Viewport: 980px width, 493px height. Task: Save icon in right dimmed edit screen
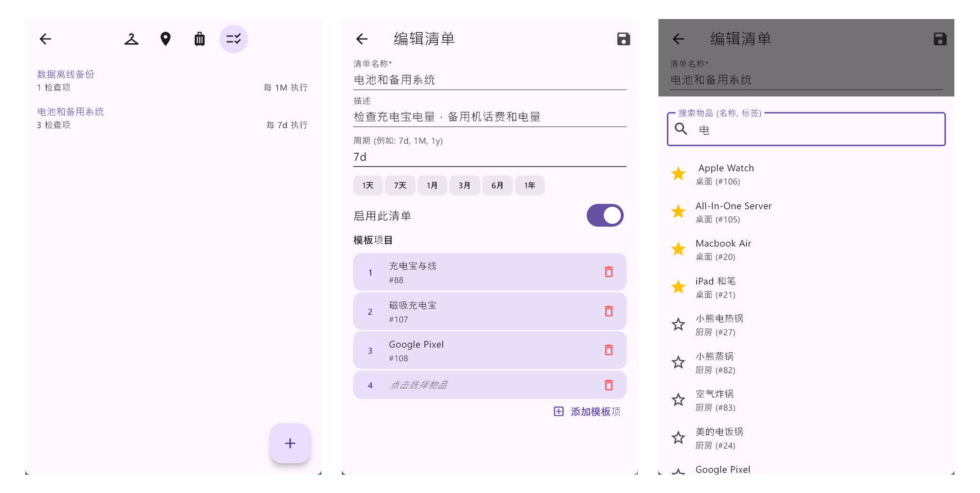[940, 39]
